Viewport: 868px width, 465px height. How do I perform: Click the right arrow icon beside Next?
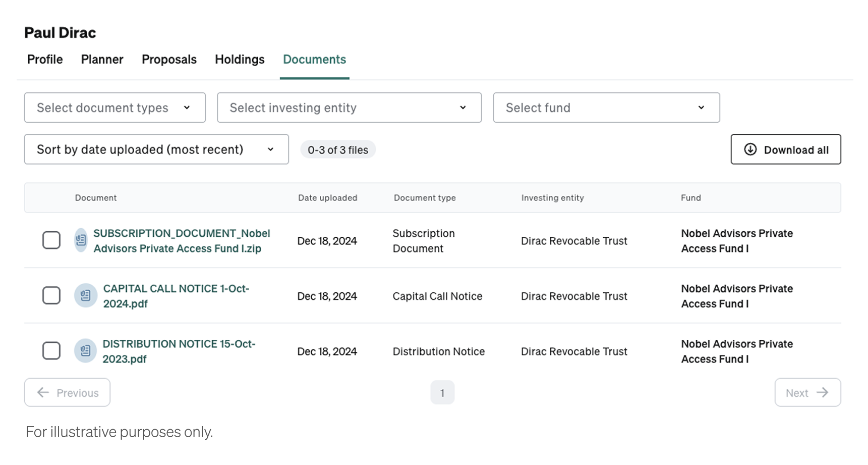point(822,392)
